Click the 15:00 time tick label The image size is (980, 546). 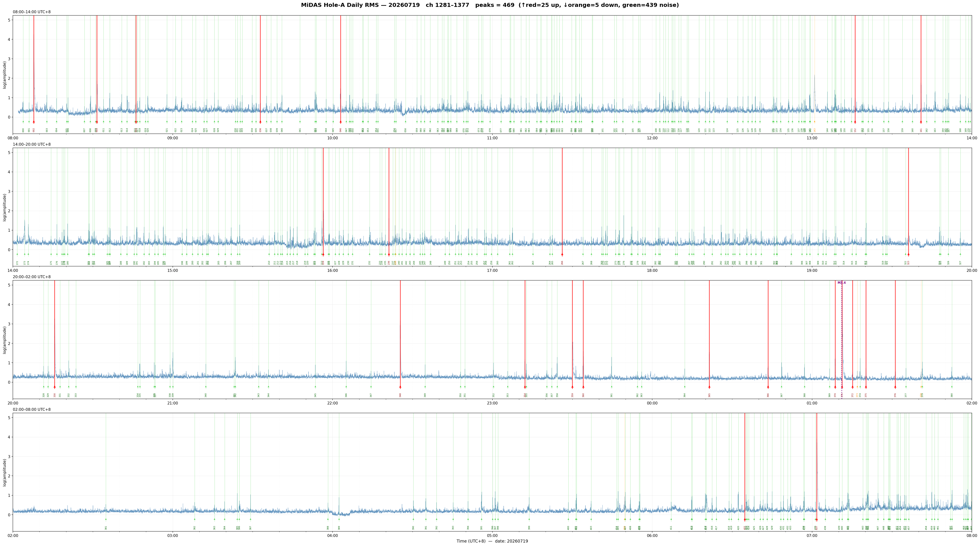click(173, 270)
